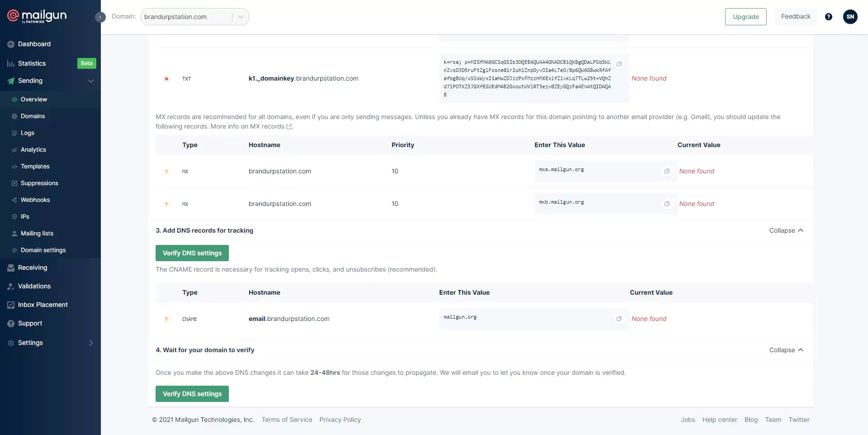Click the Upgrade button
This screenshot has height=435, width=868.
pyautogui.click(x=745, y=17)
